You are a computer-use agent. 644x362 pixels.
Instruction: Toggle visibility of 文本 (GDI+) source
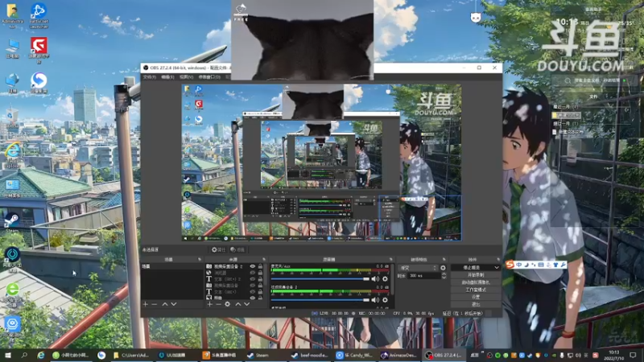click(253, 292)
